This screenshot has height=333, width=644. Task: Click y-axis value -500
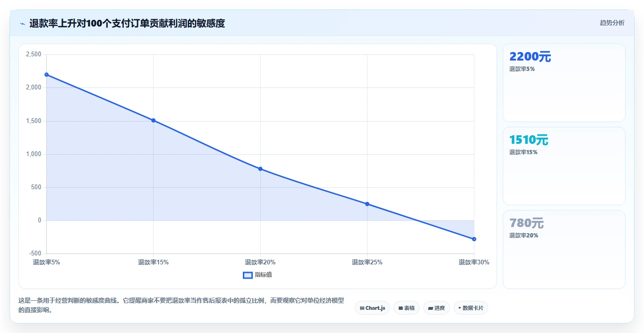click(x=35, y=254)
